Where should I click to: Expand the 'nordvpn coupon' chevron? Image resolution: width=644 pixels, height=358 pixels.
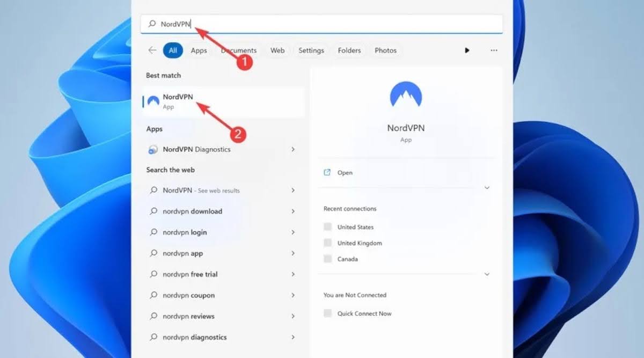[293, 295]
